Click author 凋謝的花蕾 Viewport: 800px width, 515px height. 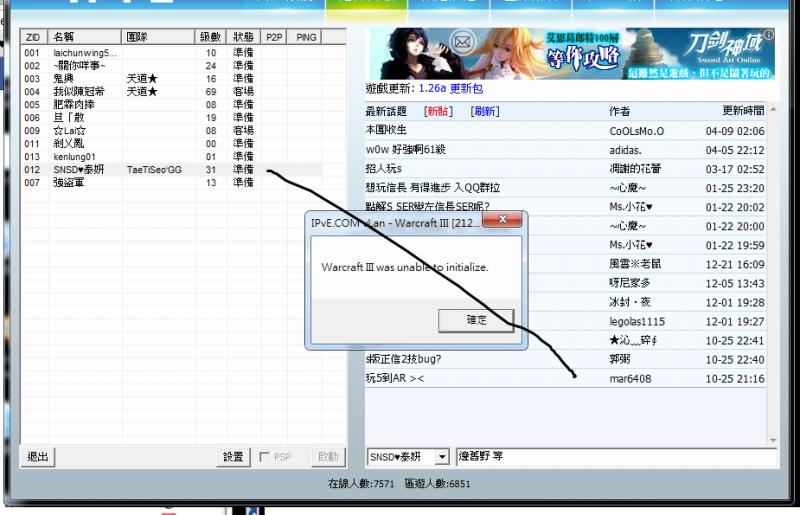point(635,169)
